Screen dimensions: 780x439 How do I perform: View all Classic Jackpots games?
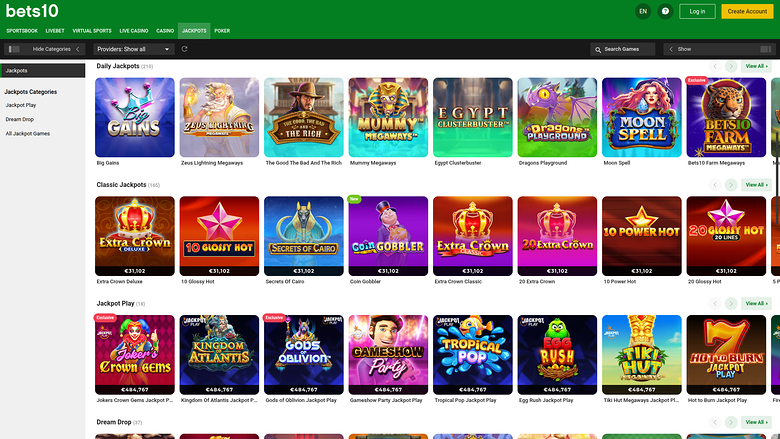[x=756, y=185]
